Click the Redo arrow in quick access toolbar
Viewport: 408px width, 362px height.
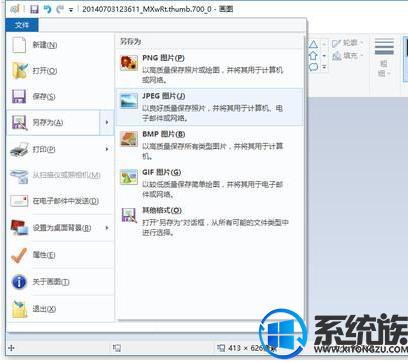[x=60, y=9]
